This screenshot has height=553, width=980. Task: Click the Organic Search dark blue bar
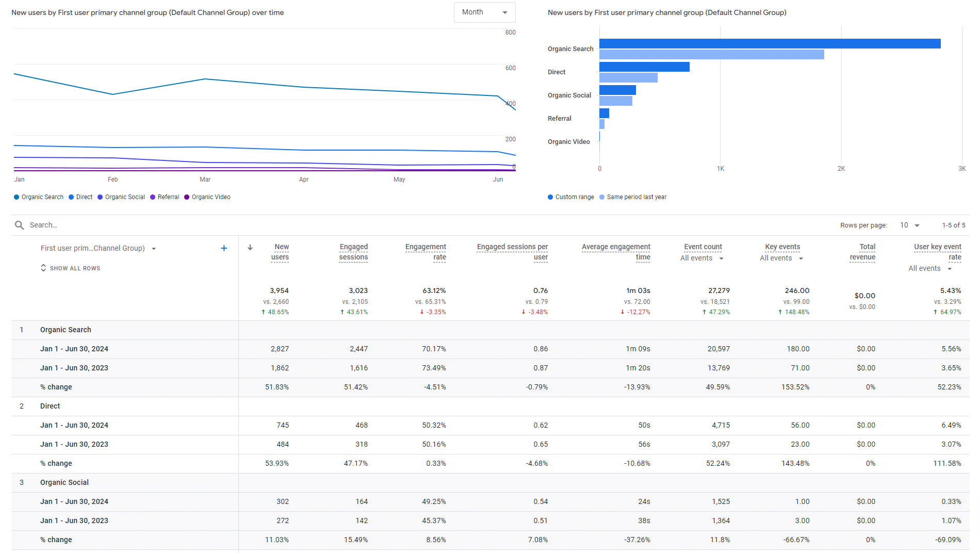click(770, 44)
